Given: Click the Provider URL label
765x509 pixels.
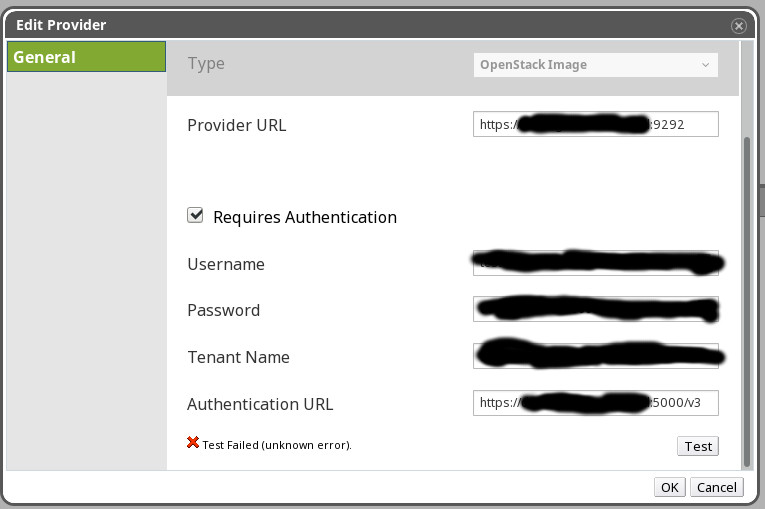Looking at the screenshot, I should (x=236, y=126).
